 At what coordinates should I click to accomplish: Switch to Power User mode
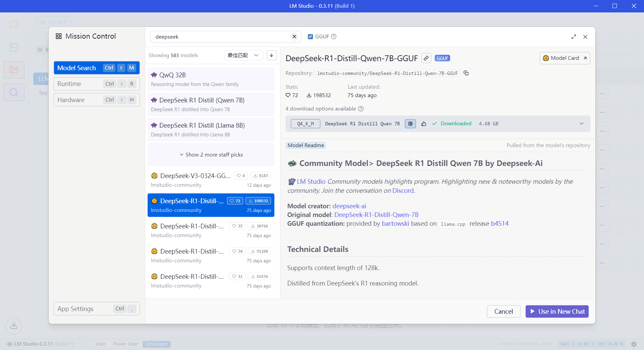[x=125, y=344]
